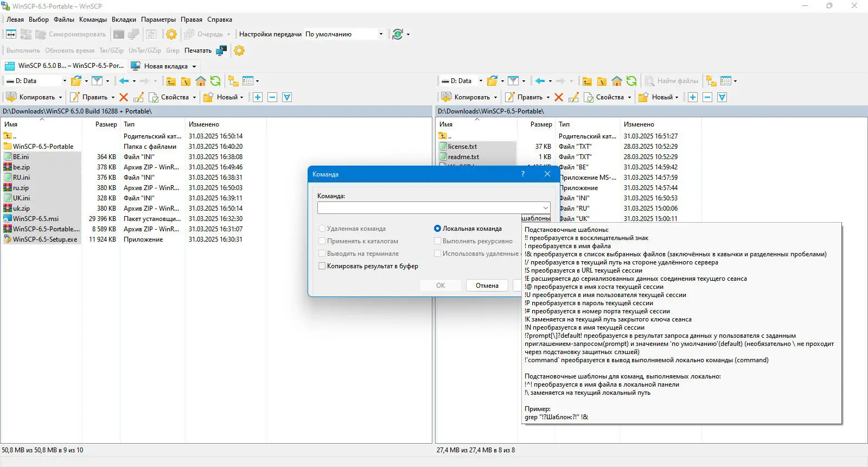Go to root directory in the left panel
This screenshot has width=868, height=467.
click(186, 81)
